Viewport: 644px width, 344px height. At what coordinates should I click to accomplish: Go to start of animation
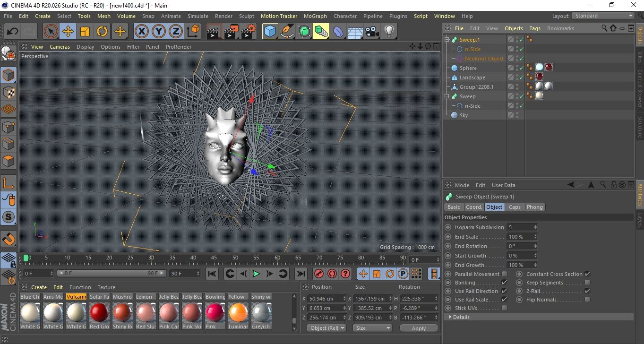212,274
